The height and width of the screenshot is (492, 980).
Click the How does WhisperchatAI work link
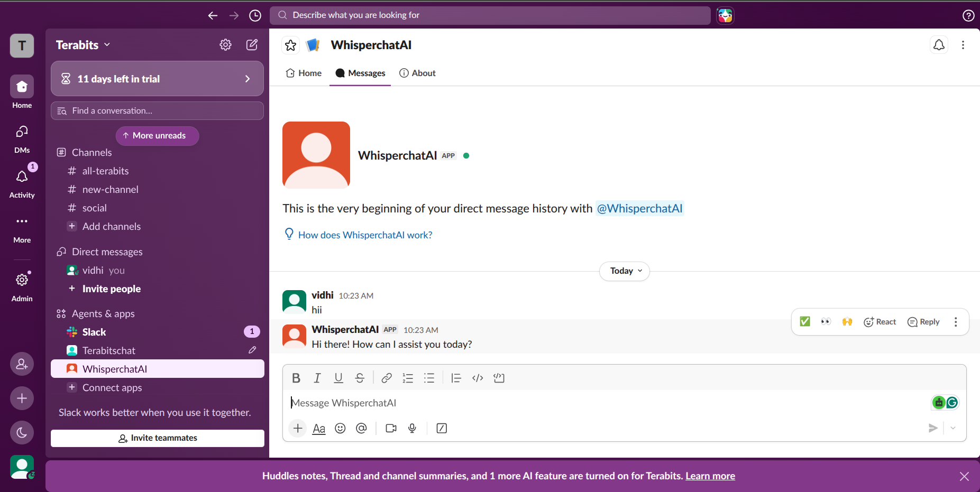[365, 235]
